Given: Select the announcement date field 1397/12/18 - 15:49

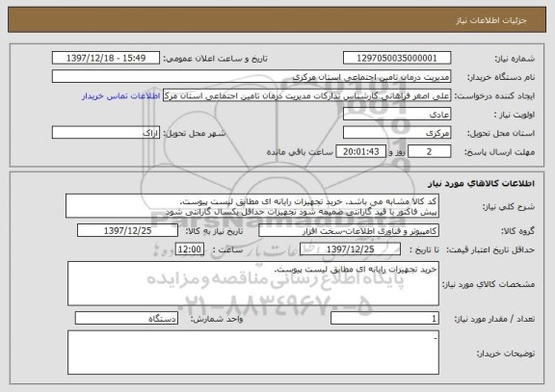Looking at the screenshot, I should [x=106, y=58].
